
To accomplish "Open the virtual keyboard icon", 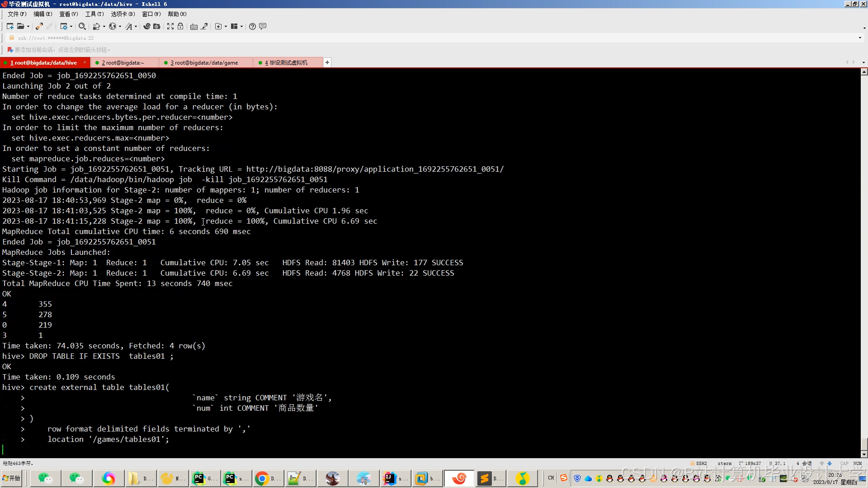I will (193, 27).
